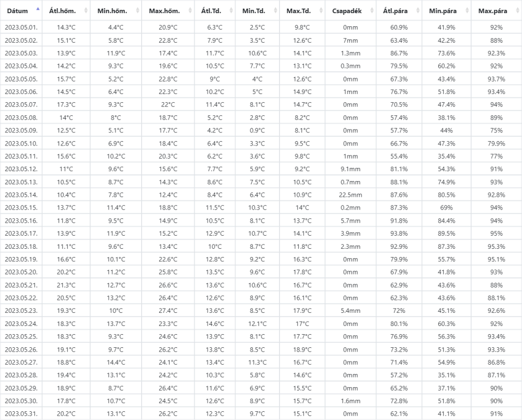Click sort arrows in Max.hőm. column header
The height and width of the screenshot is (420, 522).
pyautogui.click(x=190, y=11)
